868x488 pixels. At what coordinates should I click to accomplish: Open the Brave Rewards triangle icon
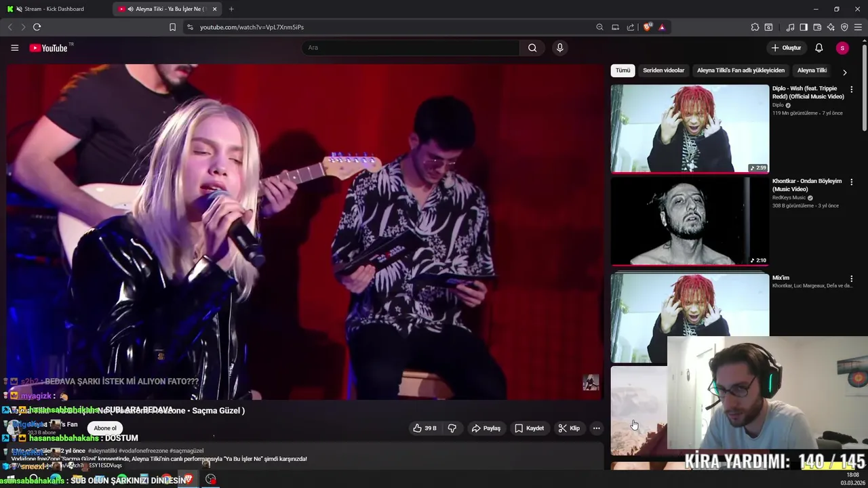point(662,27)
